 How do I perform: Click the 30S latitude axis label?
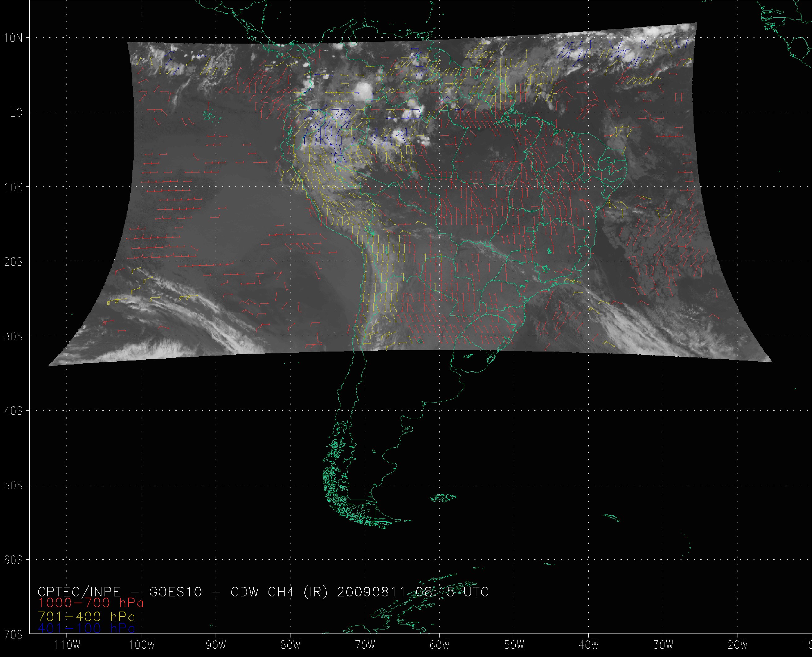pyautogui.click(x=13, y=336)
